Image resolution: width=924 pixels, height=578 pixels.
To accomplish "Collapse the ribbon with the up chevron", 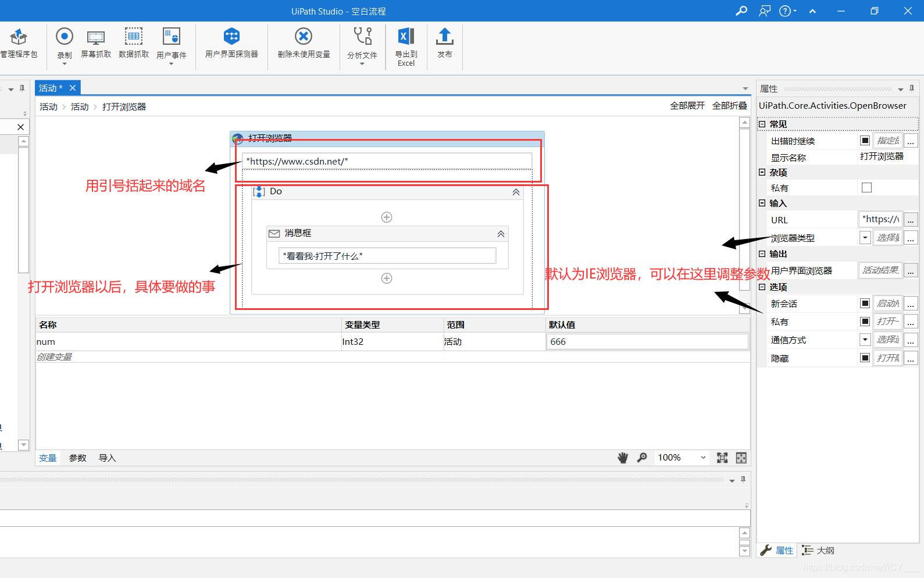I will 813,11.
